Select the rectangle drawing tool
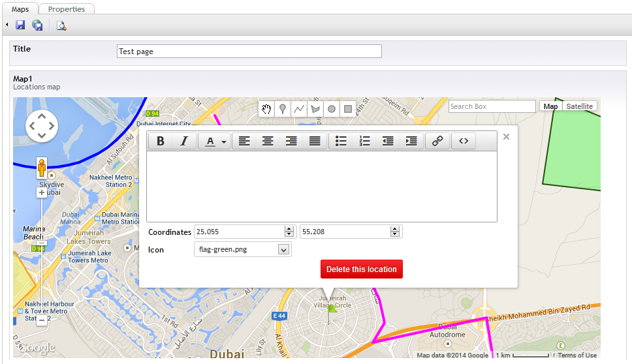The width and height of the screenshot is (632, 364). [x=348, y=109]
